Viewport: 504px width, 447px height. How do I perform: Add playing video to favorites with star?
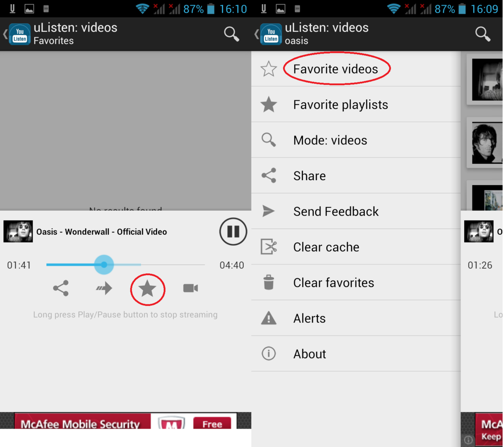coord(147,288)
